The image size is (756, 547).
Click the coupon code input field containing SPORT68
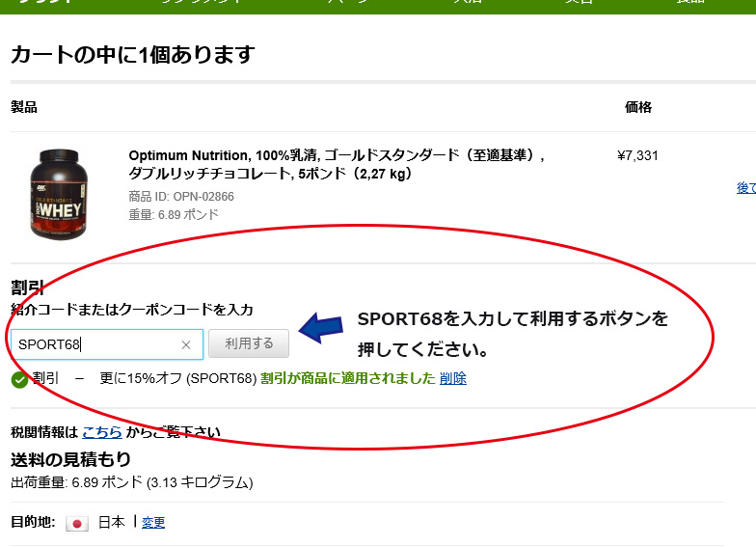106,344
